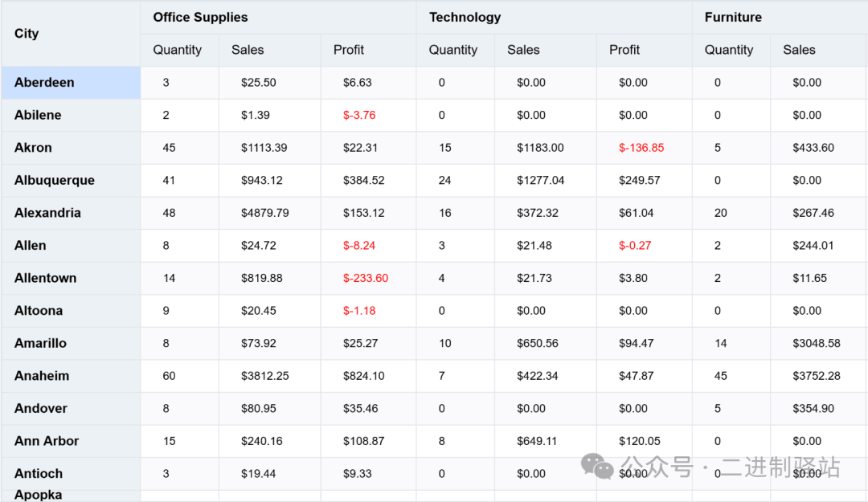Select the $1277.04 Technology sales cell
The image size is (868, 502).
pos(540,181)
